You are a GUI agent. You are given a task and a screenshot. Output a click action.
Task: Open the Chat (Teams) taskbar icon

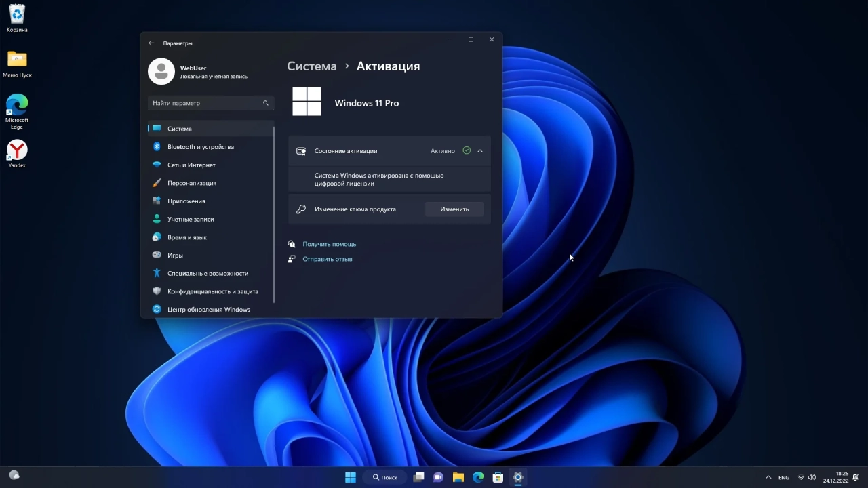438,477
